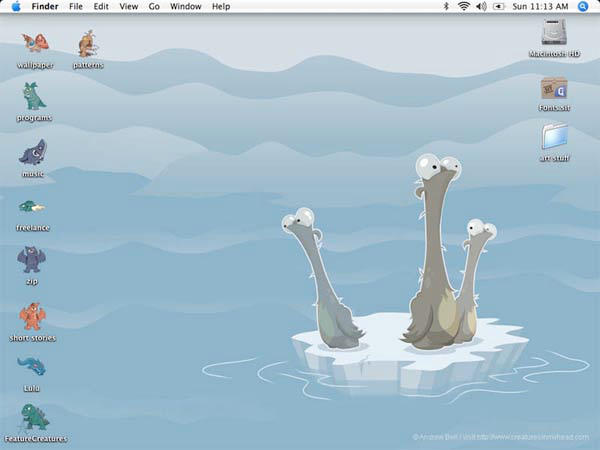This screenshot has width=600, height=450.
Task: Open the Apple menu
Action: [16, 7]
